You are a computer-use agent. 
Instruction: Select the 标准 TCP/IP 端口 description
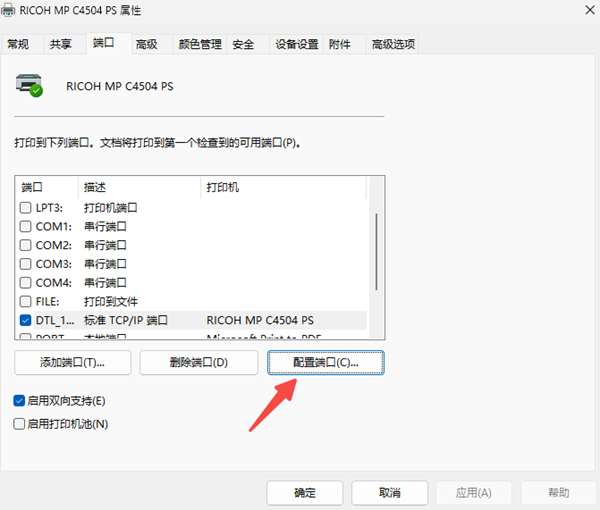click(x=126, y=320)
